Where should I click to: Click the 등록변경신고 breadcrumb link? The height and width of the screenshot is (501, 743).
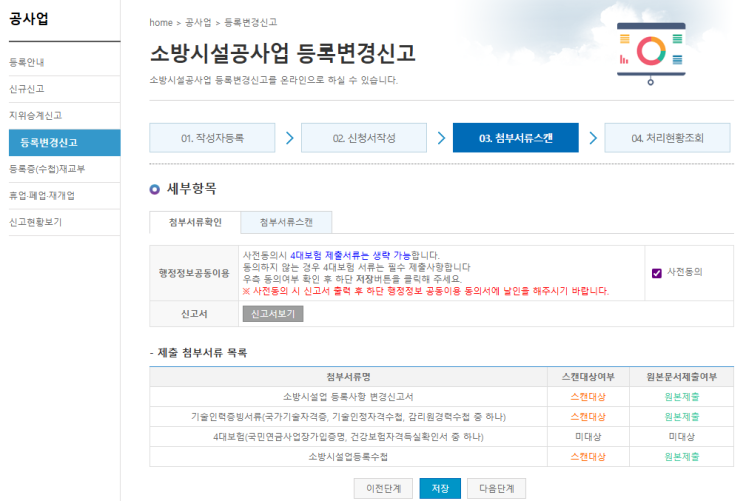(x=251, y=22)
